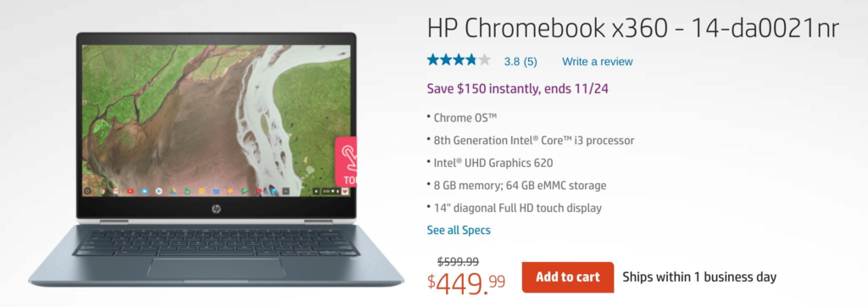The height and width of the screenshot is (307, 868).
Task: Add the Chromebook to the cart
Action: point(568,277)
